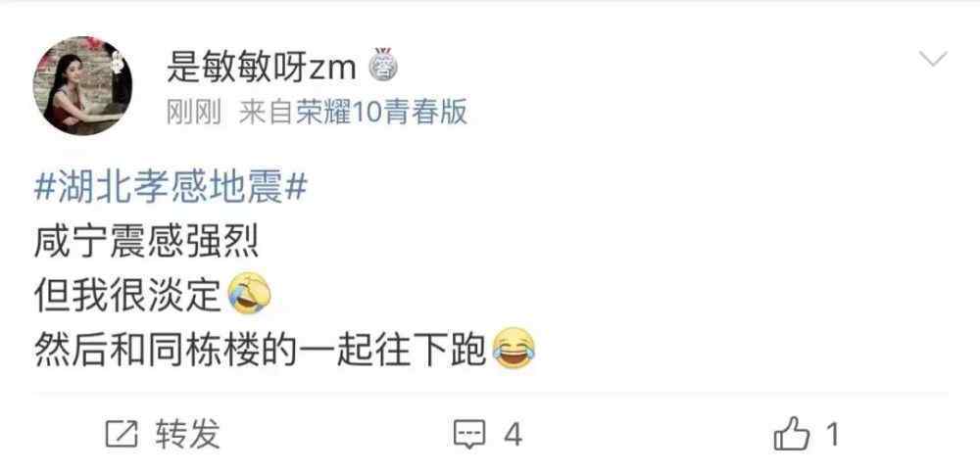Viewport: 980px width, 474px height.
Task: Click the repost share icon
Action: pos(122,434)
